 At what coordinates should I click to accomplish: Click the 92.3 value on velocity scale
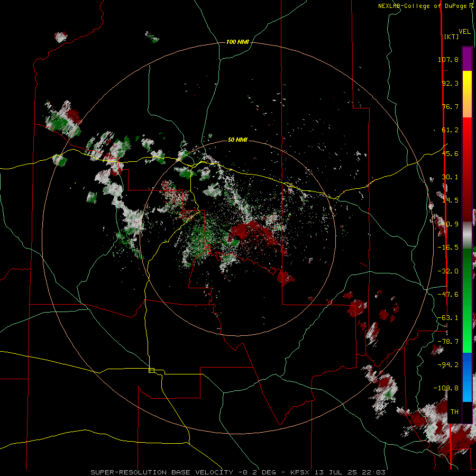tap(450, 83)
